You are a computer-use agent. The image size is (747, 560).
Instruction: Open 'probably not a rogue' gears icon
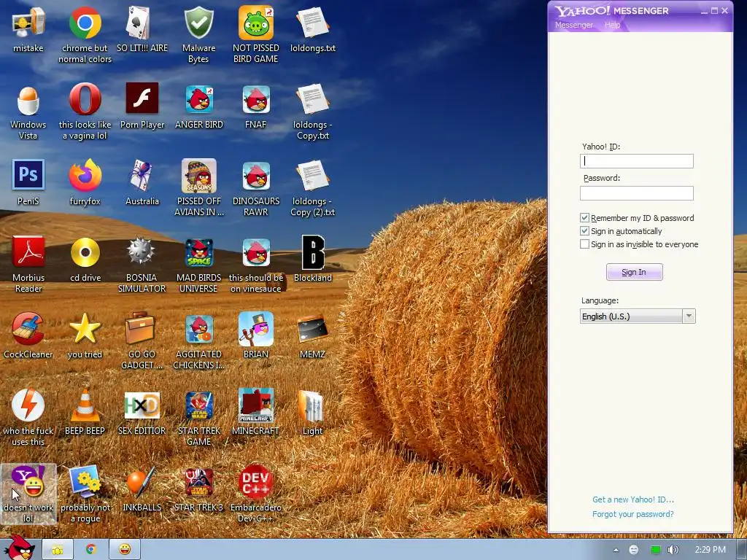pos(85,482)
